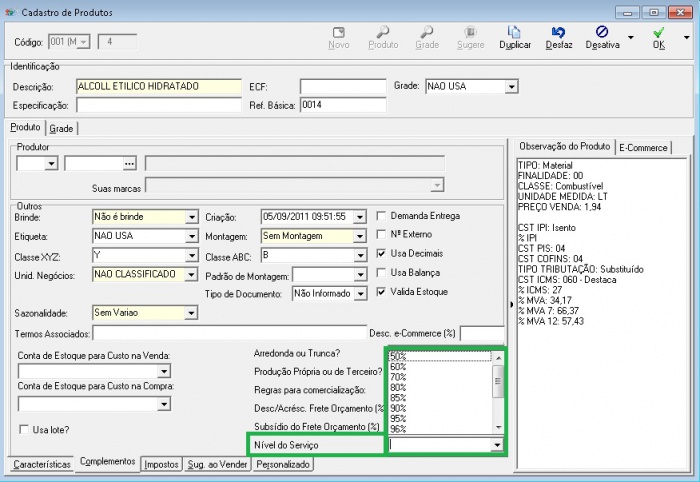
Task: Toggle the Usa Balança checkbox
Action: (381, 272)
